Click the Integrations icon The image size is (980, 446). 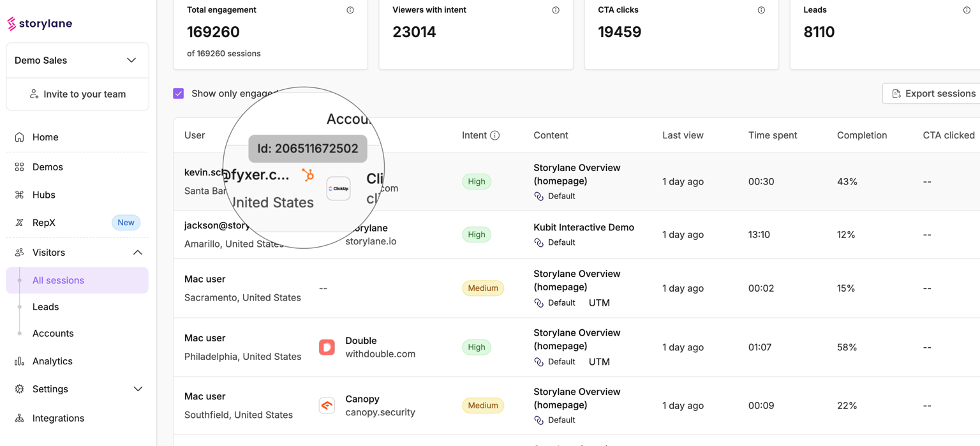coord(19,419)
